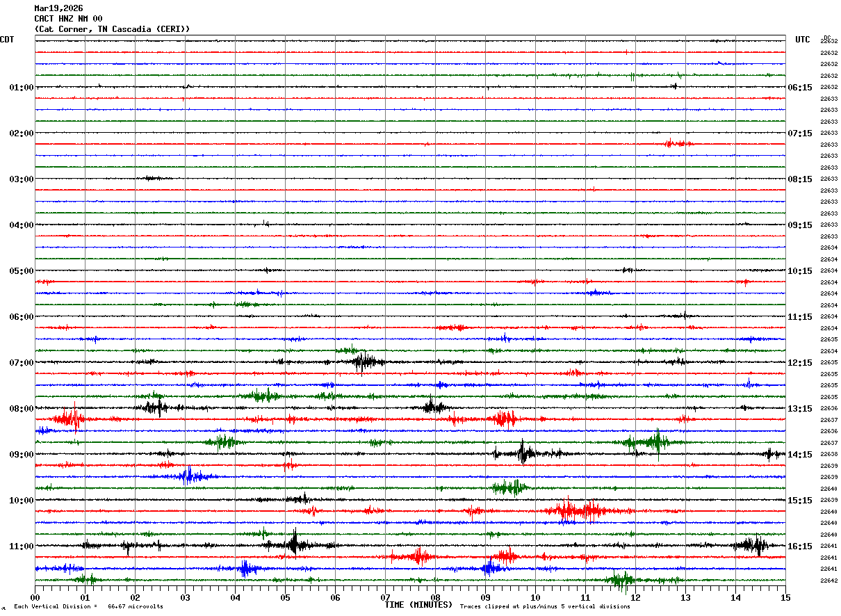Click the date text "Mar19,2026"
The image size is (841, 616).
58,8
